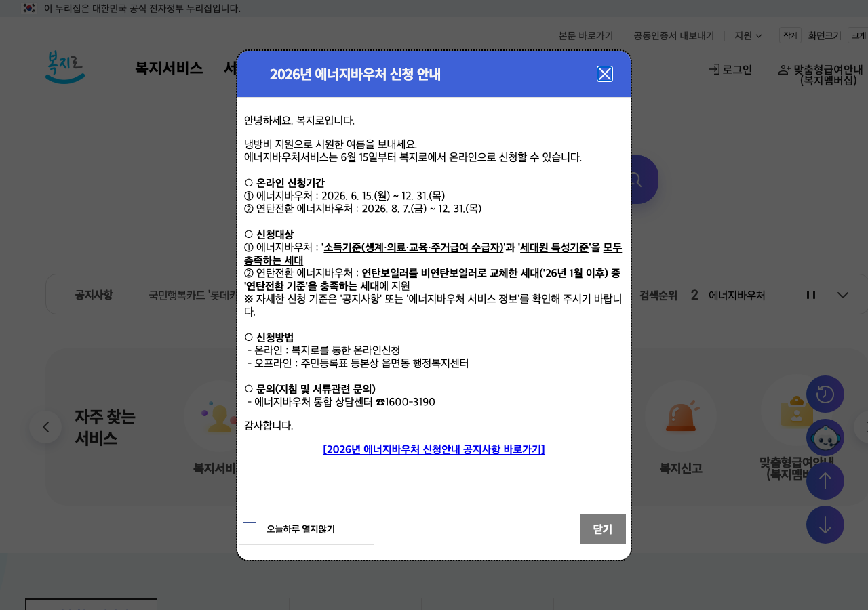868x610 pixels.
Task: Open 맞춤형급여안내 (복지멤버십) header link
Action: 821,75
